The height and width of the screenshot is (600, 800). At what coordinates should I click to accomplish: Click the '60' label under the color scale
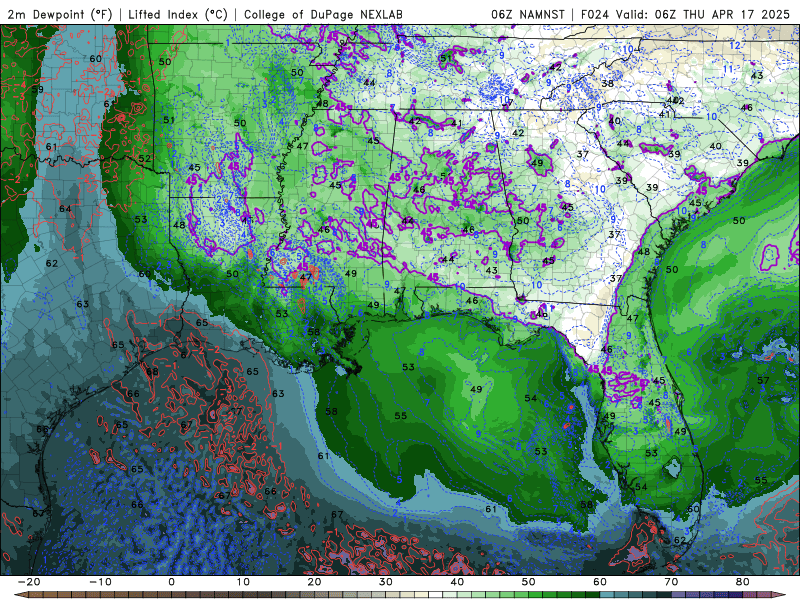600,582
